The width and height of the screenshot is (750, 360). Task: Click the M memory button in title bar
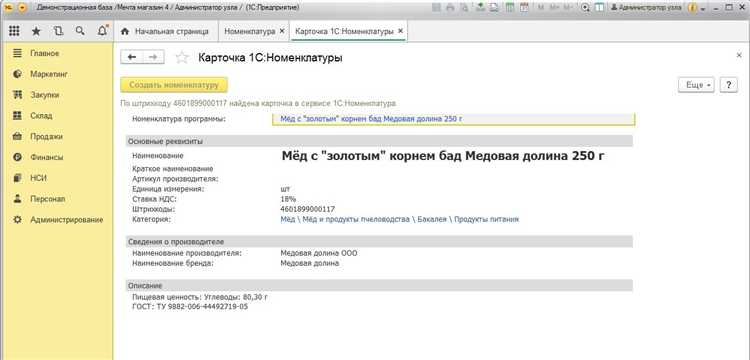pyautogui.click(x=541, y=8)
